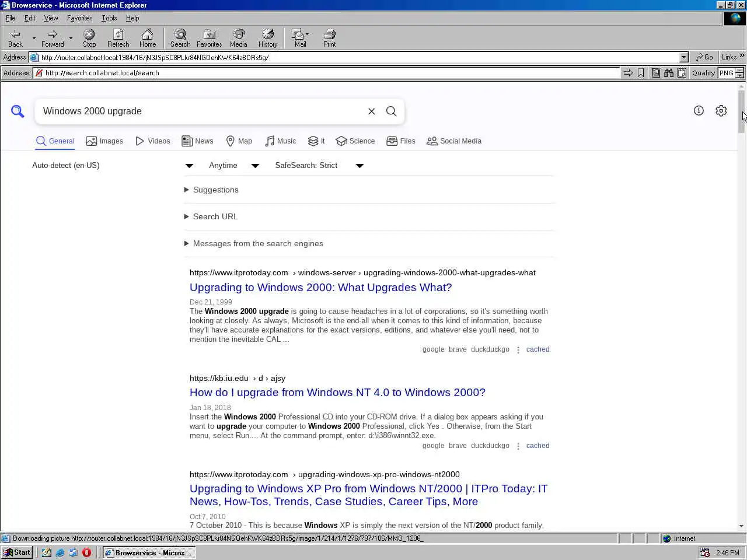The width and height of the screenshot is (747, 560).
Task: Refresh the page via toolbar
Action: (118, 38)
